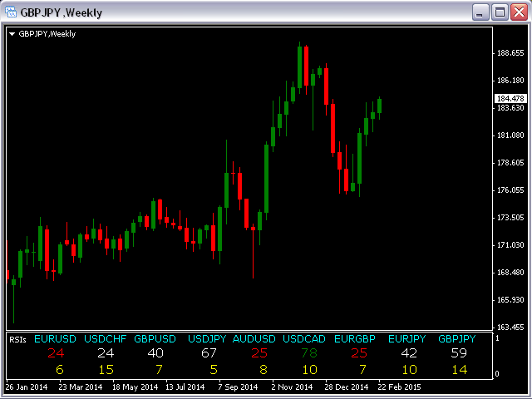The height and width of the screenshot is (399, 532).
Task: Click the yellow value 8 under AUDUSD
Action: 264,369
